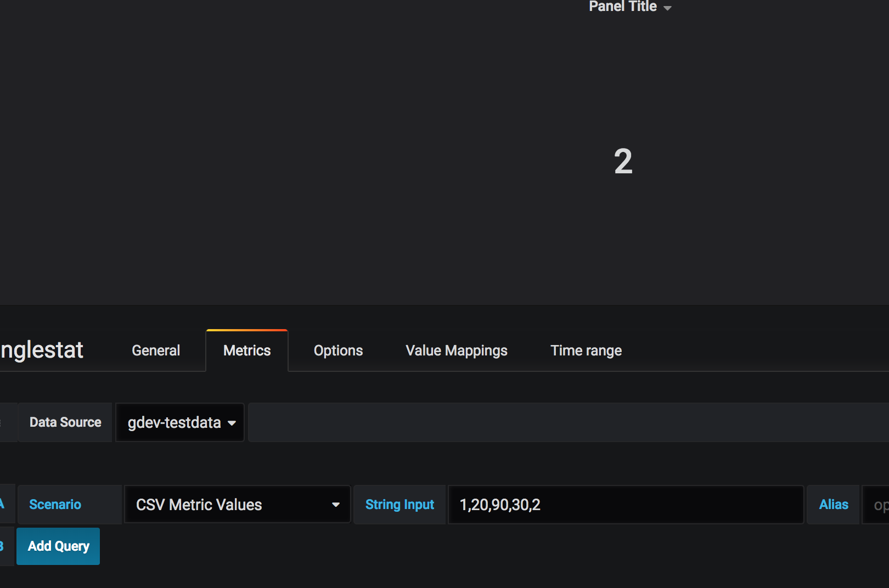
Task: Open the CSV Metric Values scenario dropdown
Action: point(237,505)
